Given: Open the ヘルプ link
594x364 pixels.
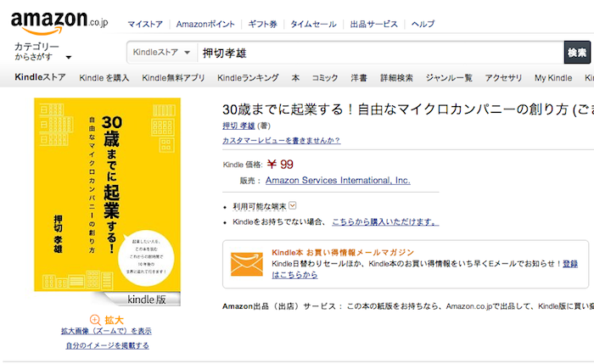Looking at the screenshot, I should click(x=423, y=25).
